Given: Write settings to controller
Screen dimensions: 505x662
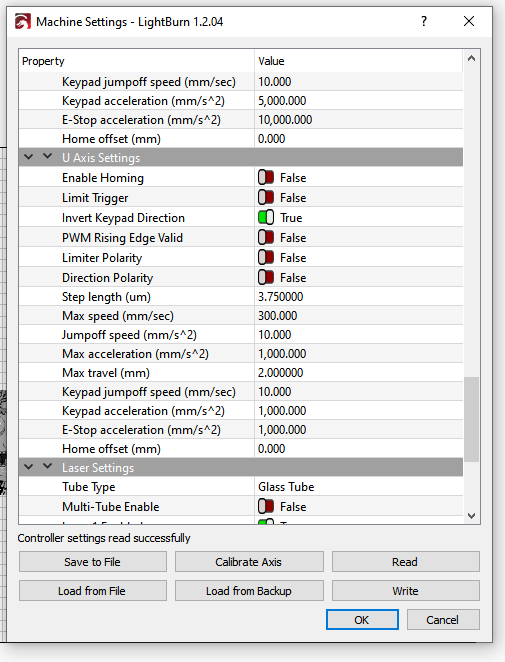Looking at the screenshot, I should click(405, 591).
